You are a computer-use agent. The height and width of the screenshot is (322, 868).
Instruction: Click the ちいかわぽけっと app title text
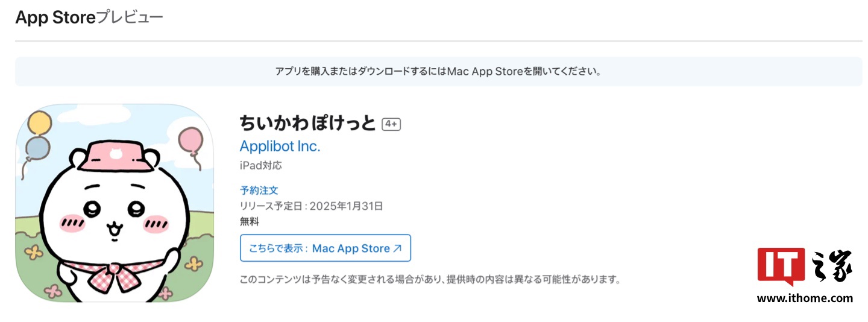click(307, 123)
